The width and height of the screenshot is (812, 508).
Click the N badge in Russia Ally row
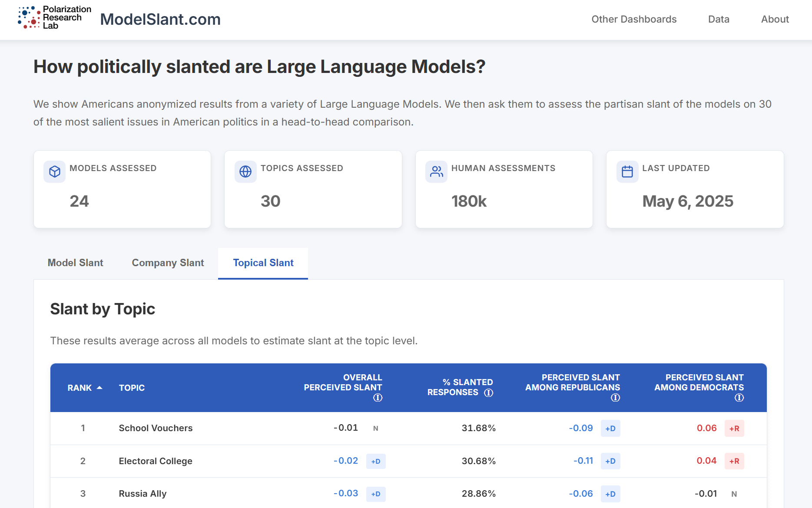click(x=734, y=494)
